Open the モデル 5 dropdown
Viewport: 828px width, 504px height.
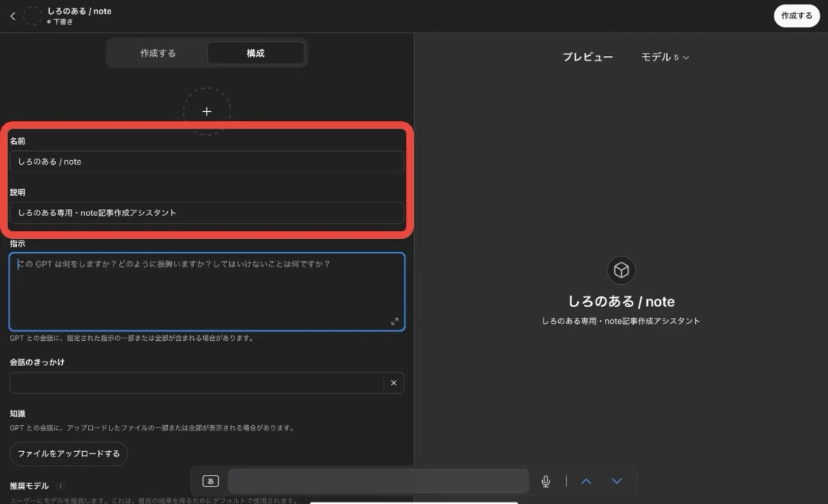665,57
